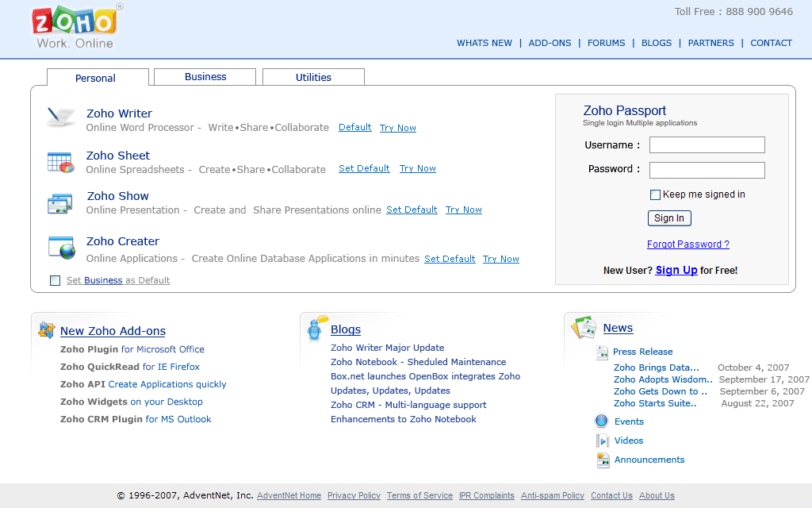The image size is (812, 508).
Task: Click the Zoho Work Online logo
Action: [77, 26]
